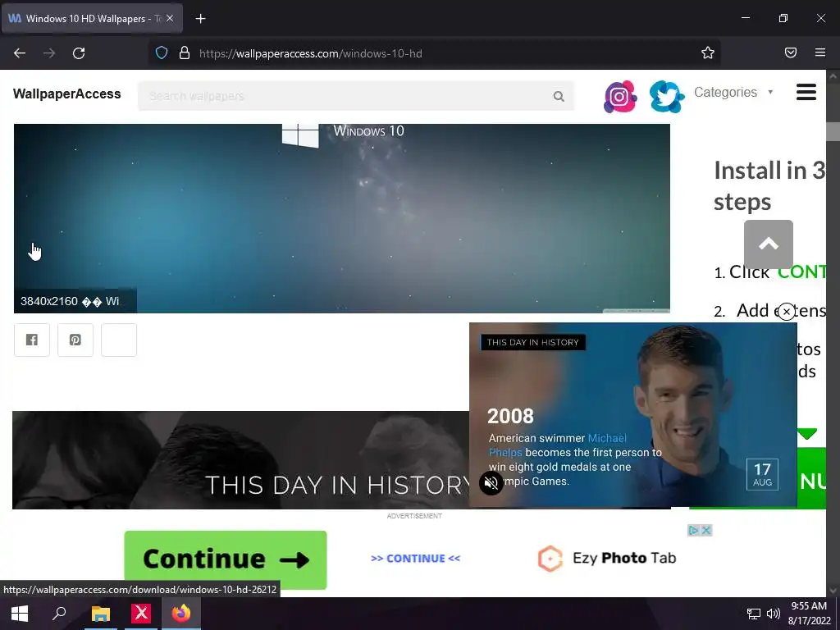Open the site hamburger menu
This screenshot has height=630, width=840.
coord(806,92)
